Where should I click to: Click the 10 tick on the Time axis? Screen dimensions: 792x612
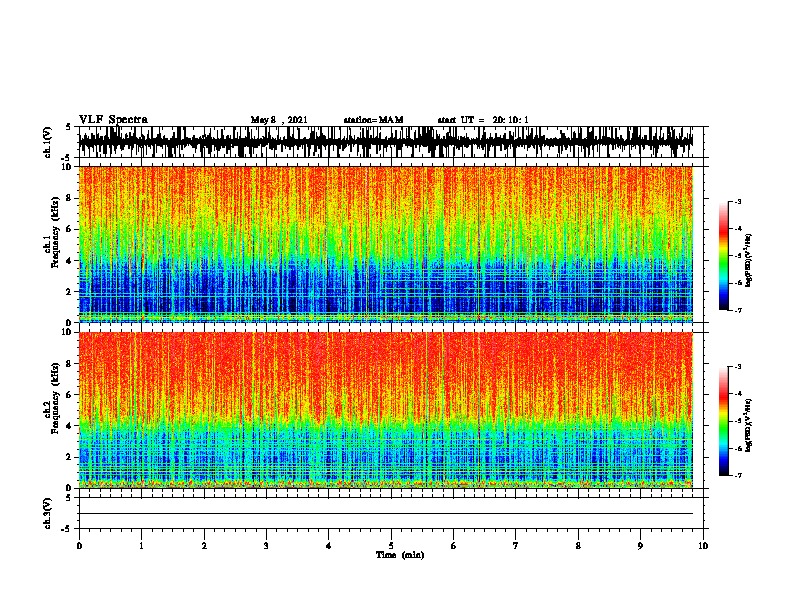pos(703,546)
